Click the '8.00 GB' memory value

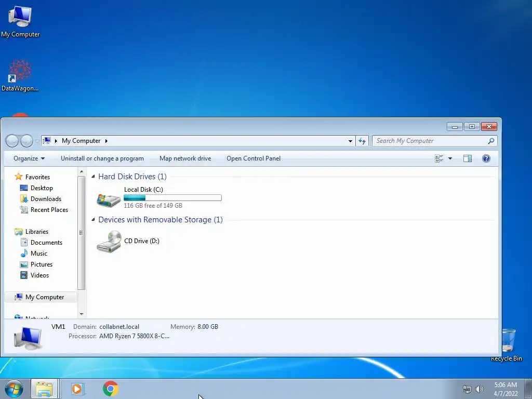(x=208, y=327)
